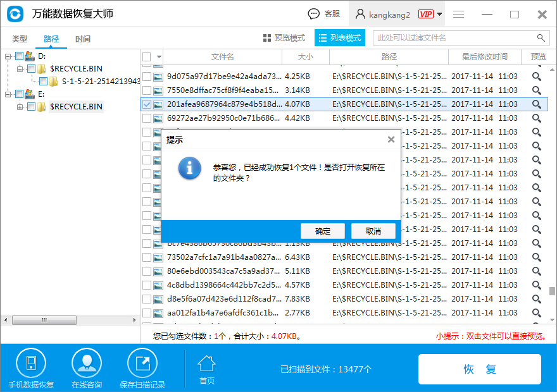Viewport: 557px width, 392px height.
Task: Collapse the D: drive tree node
Action: (8, 56)
